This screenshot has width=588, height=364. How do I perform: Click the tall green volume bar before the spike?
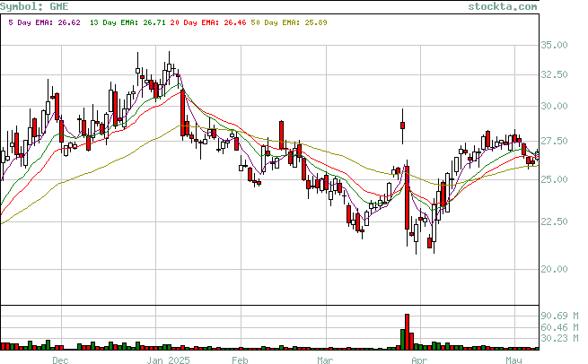click(403, 339)
